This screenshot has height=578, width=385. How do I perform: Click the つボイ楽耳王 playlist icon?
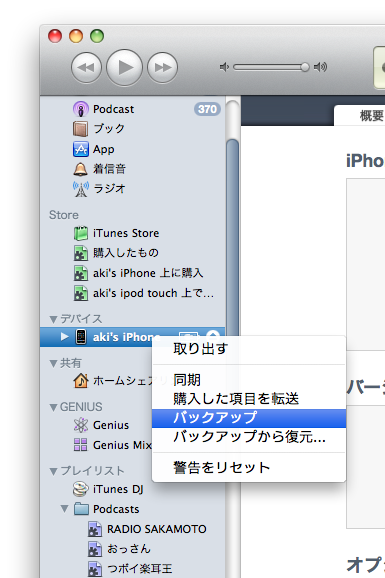coord(94,569)
